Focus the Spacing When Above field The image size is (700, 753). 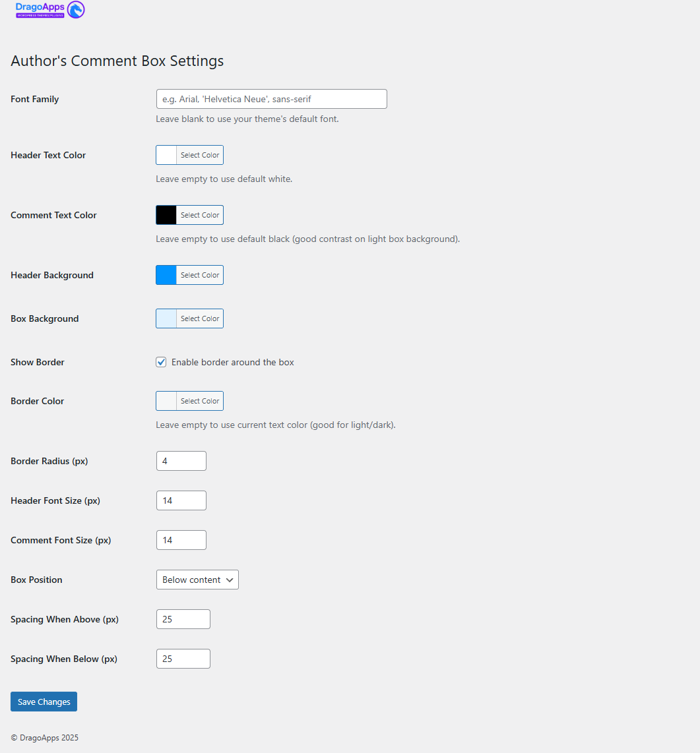tap(183, 619)
